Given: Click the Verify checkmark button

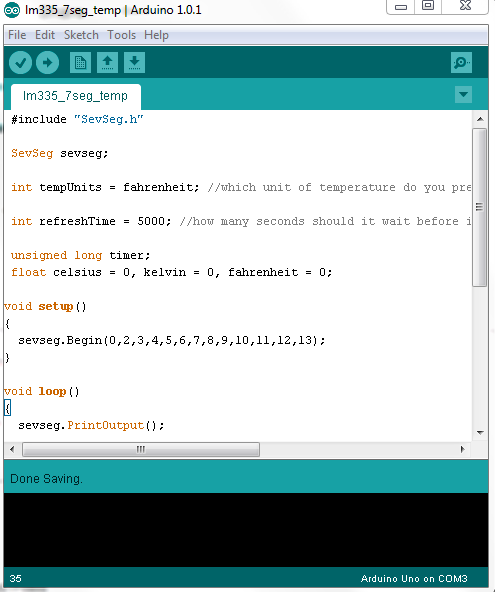Looking at the screenshot, I should [20, 62].
